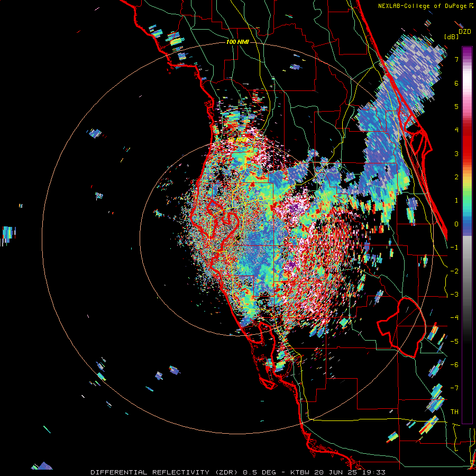Click the -3 value on color scale
This screenshot has height=476, width=476.
click(454, 295)
